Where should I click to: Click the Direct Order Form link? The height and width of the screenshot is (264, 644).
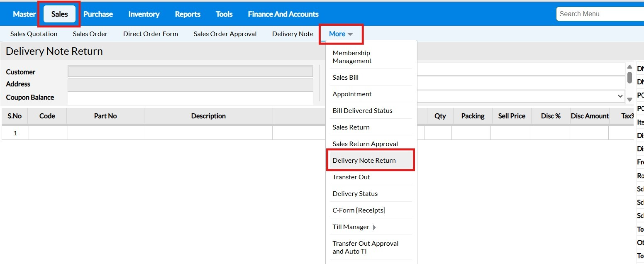click(x=150, y=34)
